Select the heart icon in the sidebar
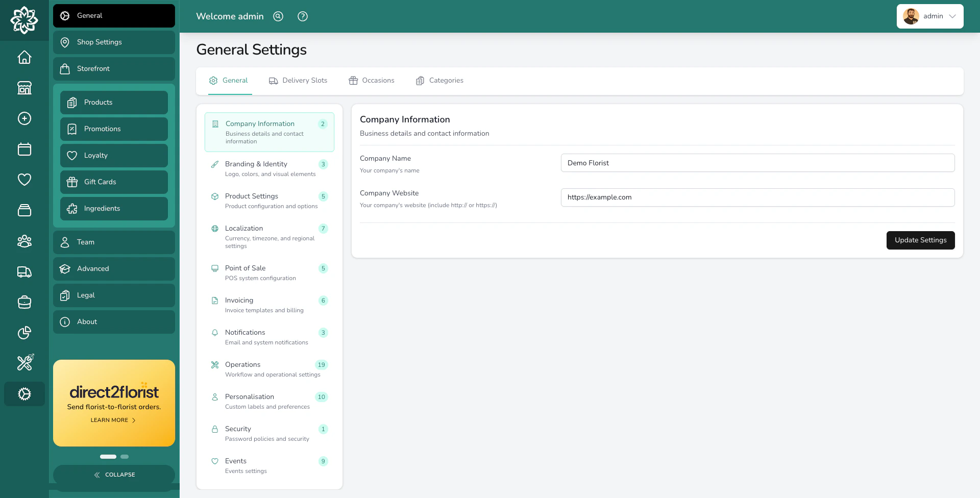 pos(24,180)
